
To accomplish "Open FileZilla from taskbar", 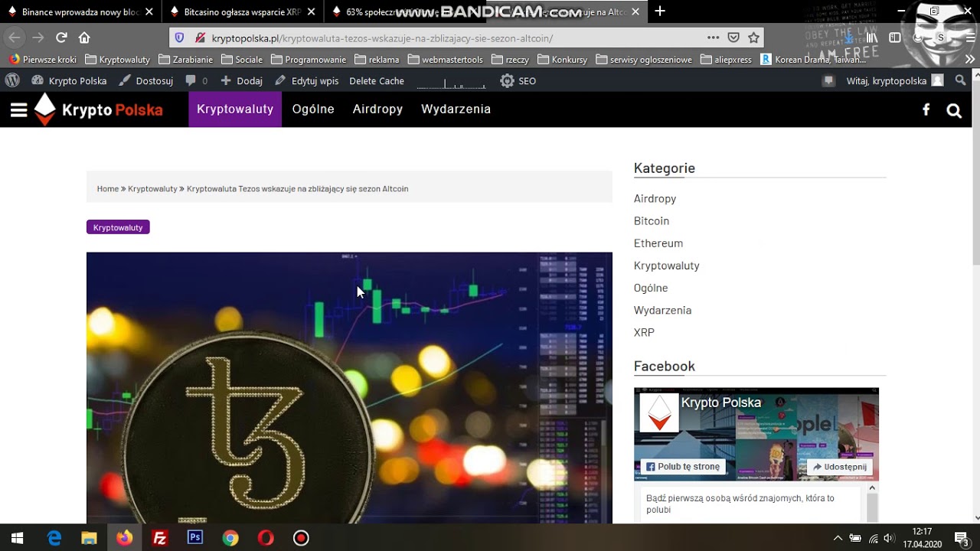I will tap(159, 538).
